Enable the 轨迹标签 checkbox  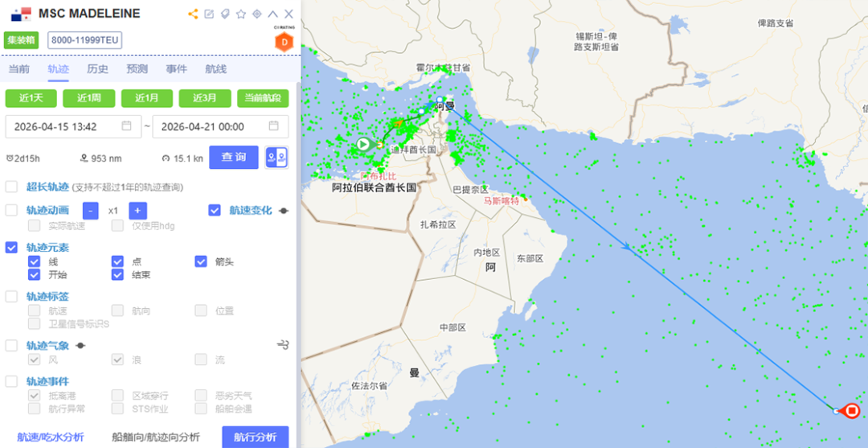tap(11, 296)
